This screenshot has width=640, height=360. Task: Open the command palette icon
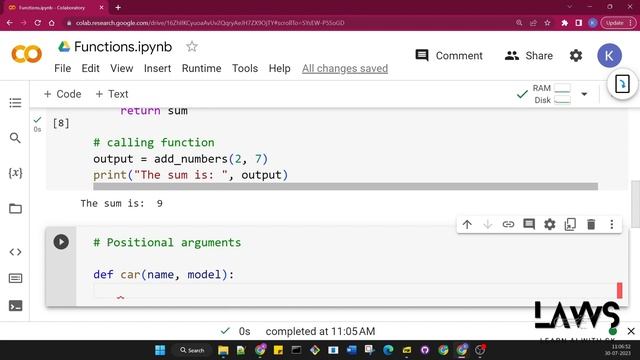click(15, 278)
